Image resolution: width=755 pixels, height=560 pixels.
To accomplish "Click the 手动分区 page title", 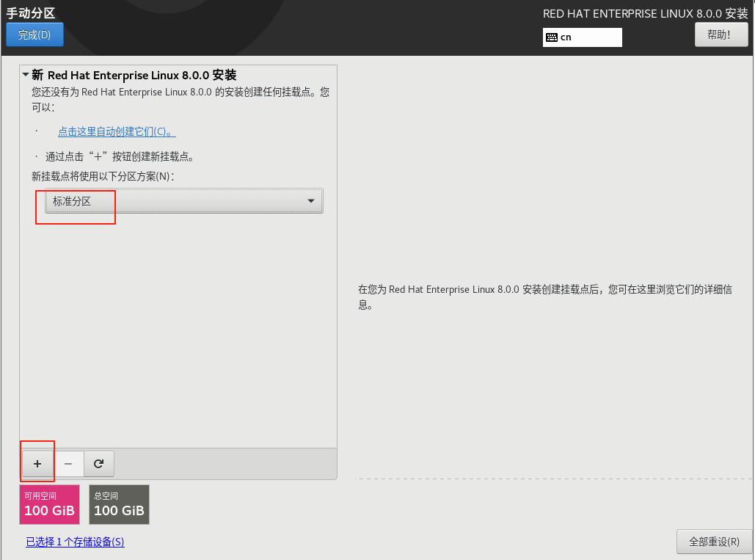I will pos(31,13).
